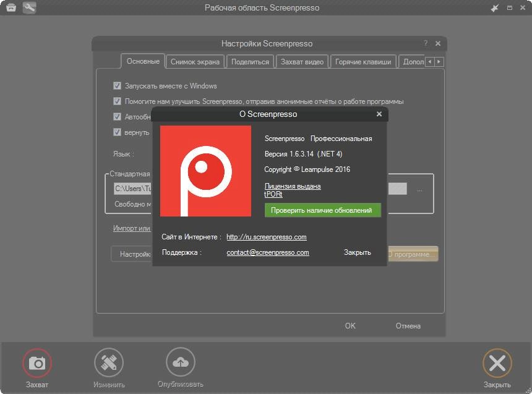Toggle the anonymous reports checkbox
The width and height of the screenshot is (532, 394).
(117, 101)
